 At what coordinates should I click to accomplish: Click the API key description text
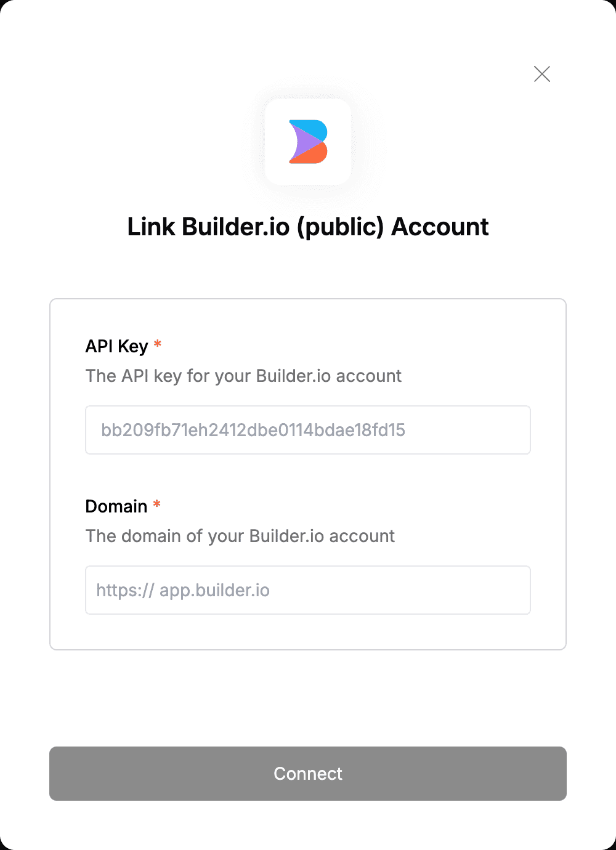(x=243, y=376)
